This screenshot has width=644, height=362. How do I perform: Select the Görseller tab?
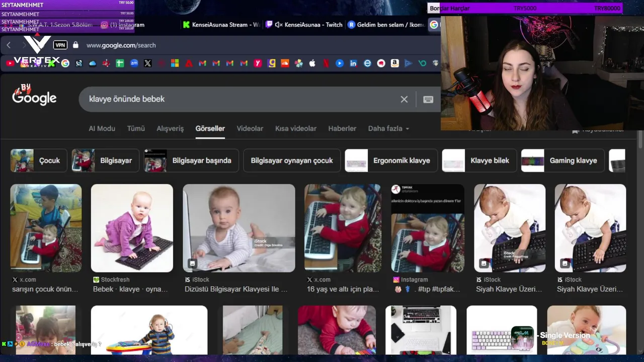[x=210, y=129]
